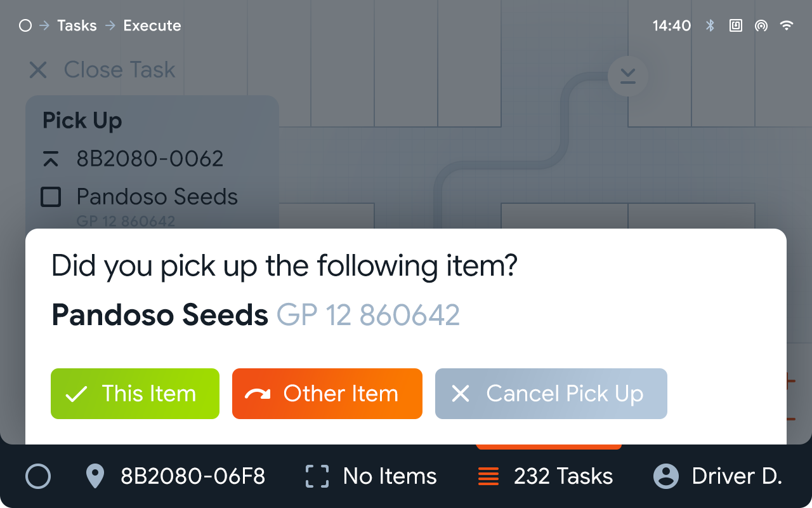The height and width of the screenshot is (508, 812).
Task: Click the NFC chip icon in top bar
Action: point(736,25)
